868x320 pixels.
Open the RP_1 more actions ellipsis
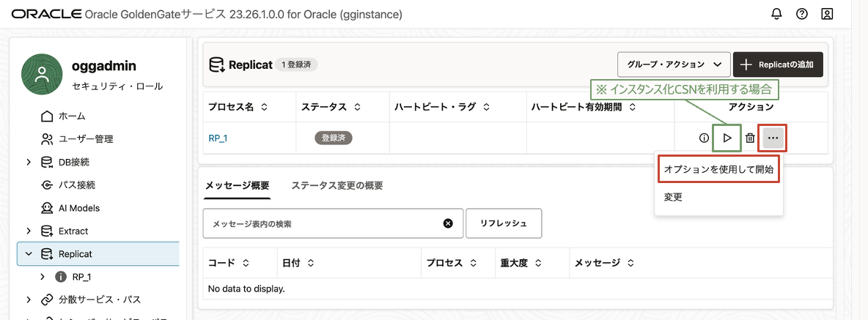[x=773, y=138]
